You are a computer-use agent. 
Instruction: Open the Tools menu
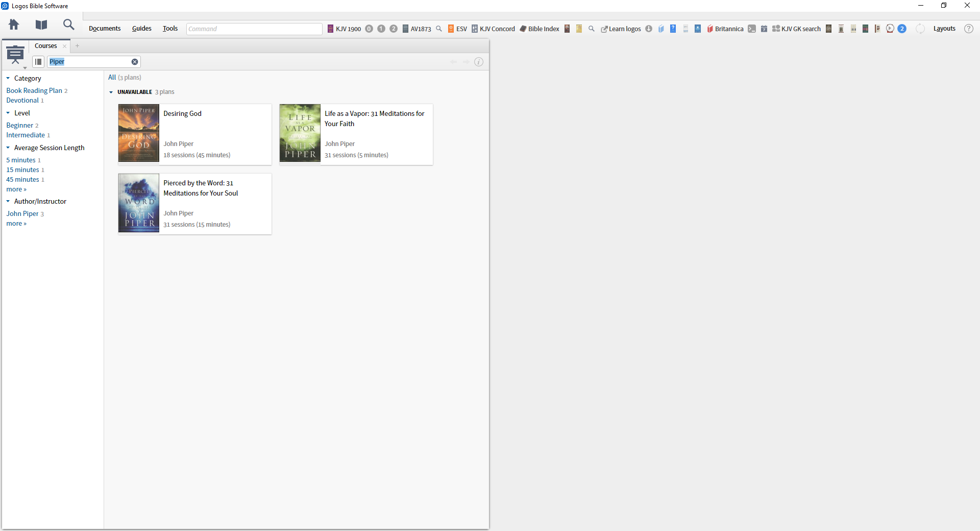[170, 29]
